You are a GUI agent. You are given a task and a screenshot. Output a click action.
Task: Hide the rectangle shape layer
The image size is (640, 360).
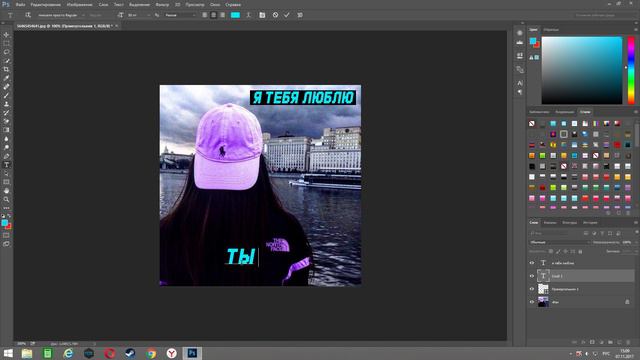(x=532, y=289)
